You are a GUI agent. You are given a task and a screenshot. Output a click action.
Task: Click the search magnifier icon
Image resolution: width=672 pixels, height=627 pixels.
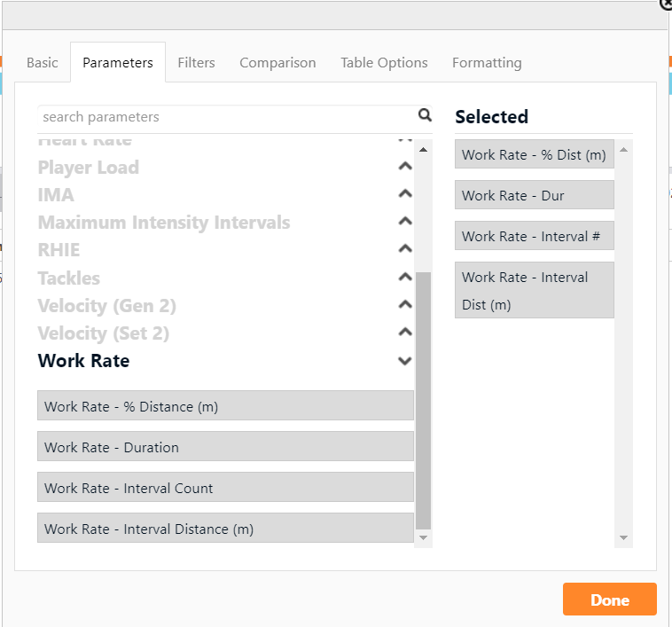pyautogui.click(x=425, y=115)
